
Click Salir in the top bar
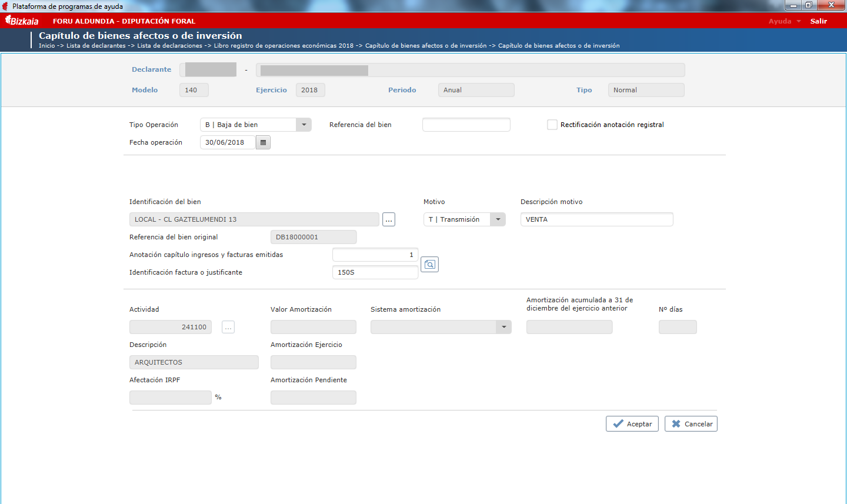819,21
